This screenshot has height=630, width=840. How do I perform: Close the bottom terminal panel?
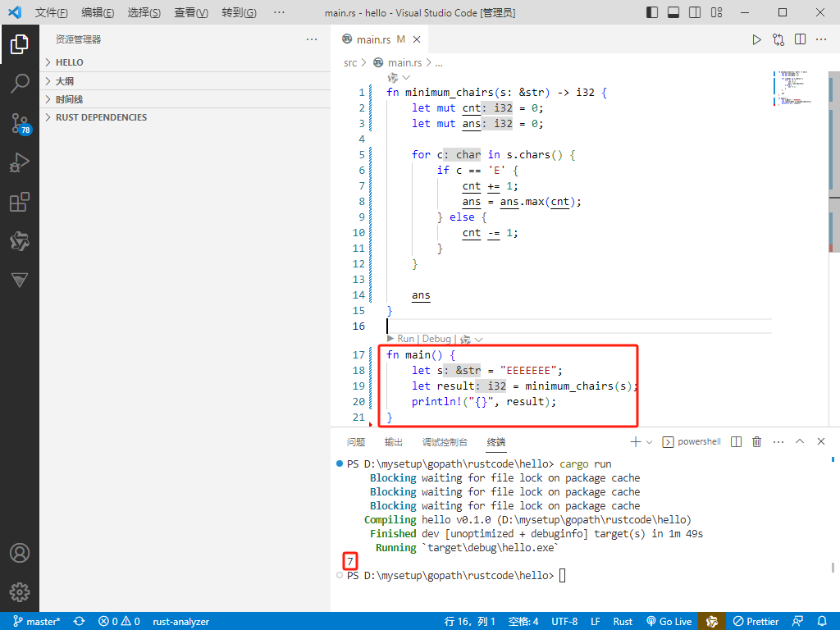tap(821, 441)
